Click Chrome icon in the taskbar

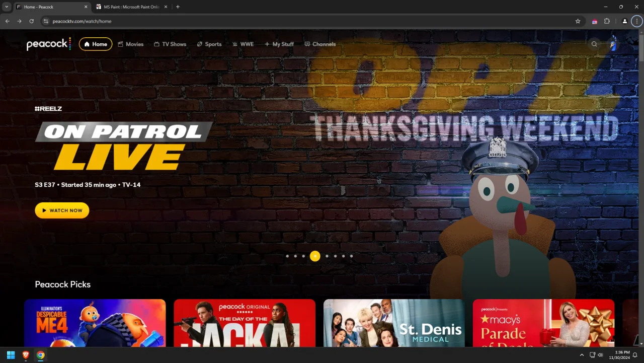(x=40, y=355)
